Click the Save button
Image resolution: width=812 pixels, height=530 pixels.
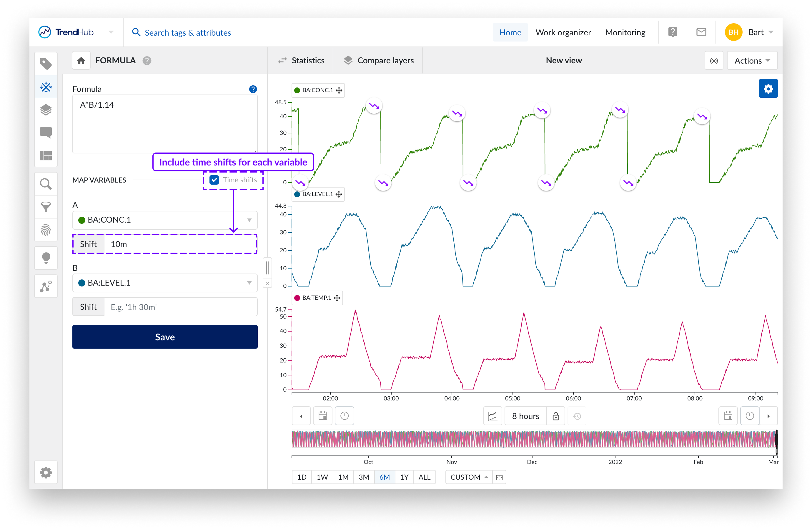165,337
